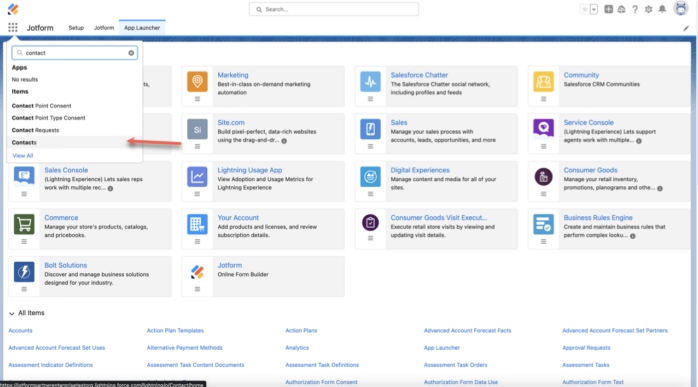
Task: Open the notifications bell icon
Action: click(662, 9)
